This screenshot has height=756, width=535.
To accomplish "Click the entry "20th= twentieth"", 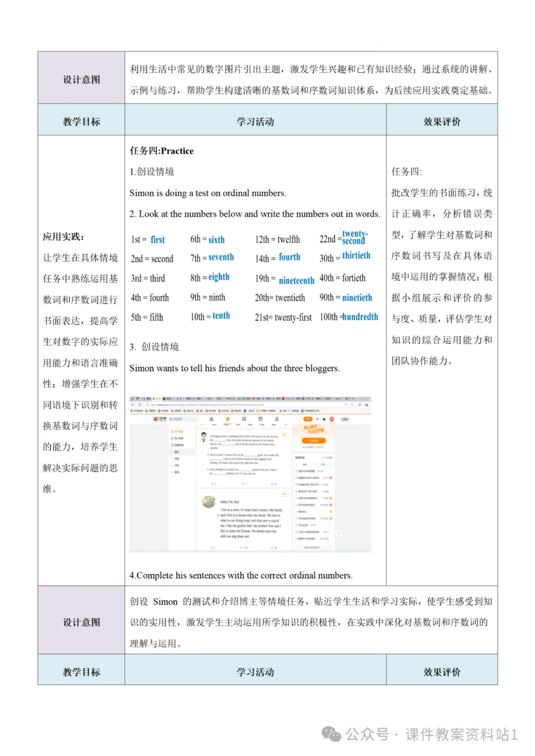I will [280, 298].
